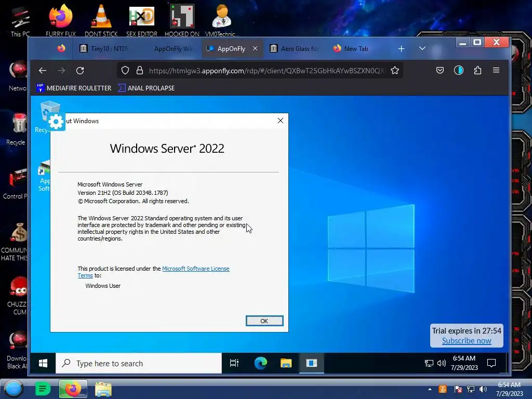Open green notes app in host taskbar
Image resolution: width=532 pixels, height=399 pixels.
[43, 389]
